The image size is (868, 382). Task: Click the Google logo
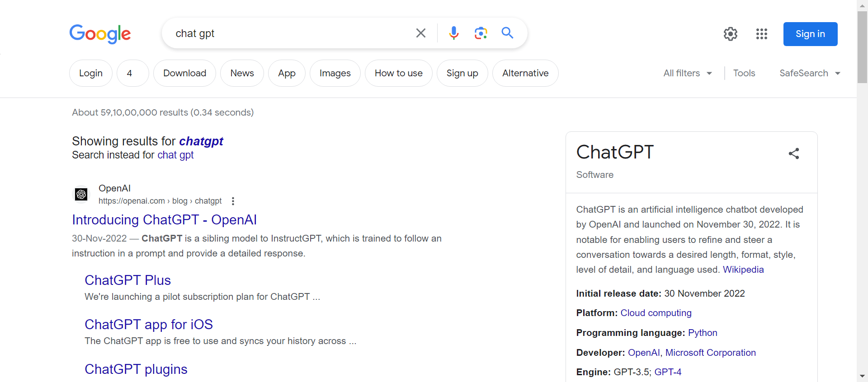pos(100,34)
